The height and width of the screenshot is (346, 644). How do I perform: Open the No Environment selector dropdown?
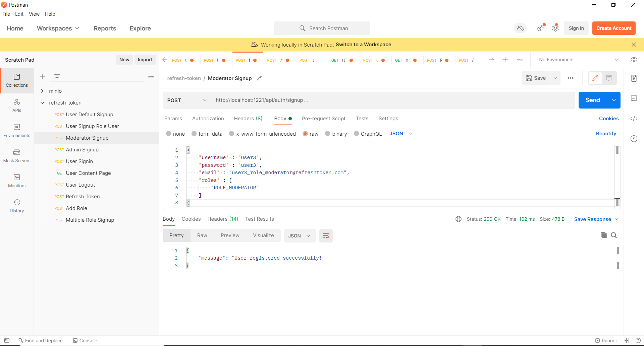[579, 60]
